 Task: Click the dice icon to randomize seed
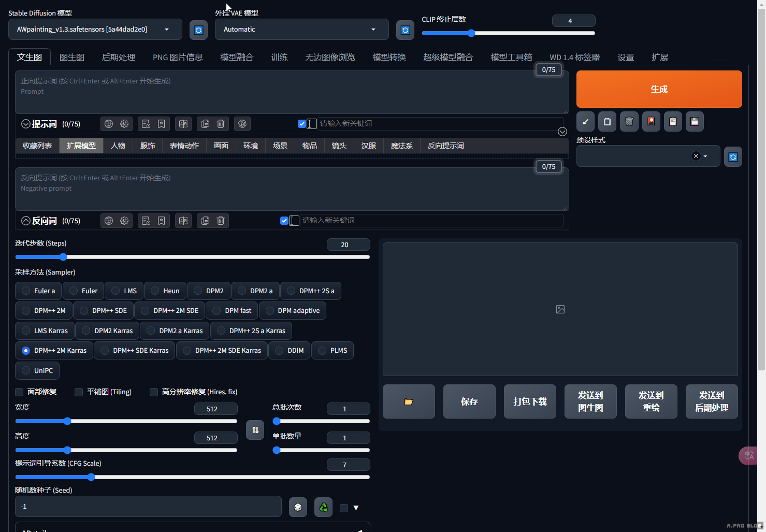pyautogui.click(x=298, y=507)
